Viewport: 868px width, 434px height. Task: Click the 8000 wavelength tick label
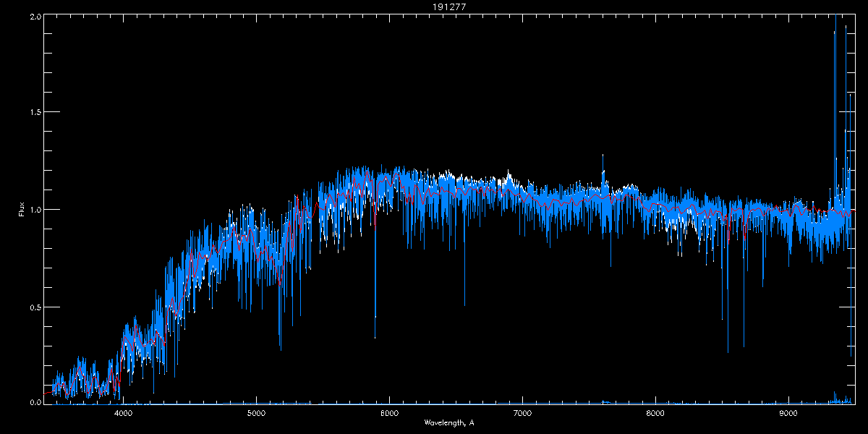(655, 413)
